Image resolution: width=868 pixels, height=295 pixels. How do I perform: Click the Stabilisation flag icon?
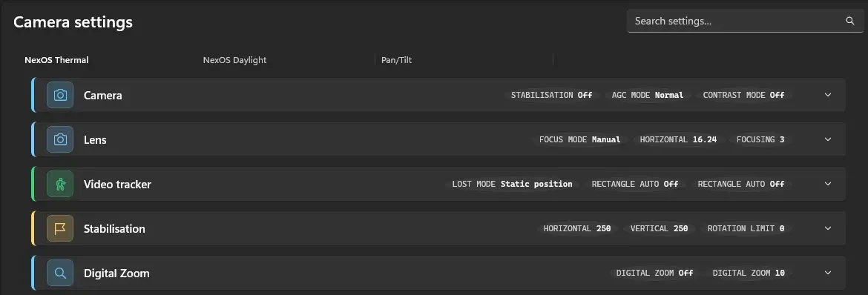tap(60, 228)
